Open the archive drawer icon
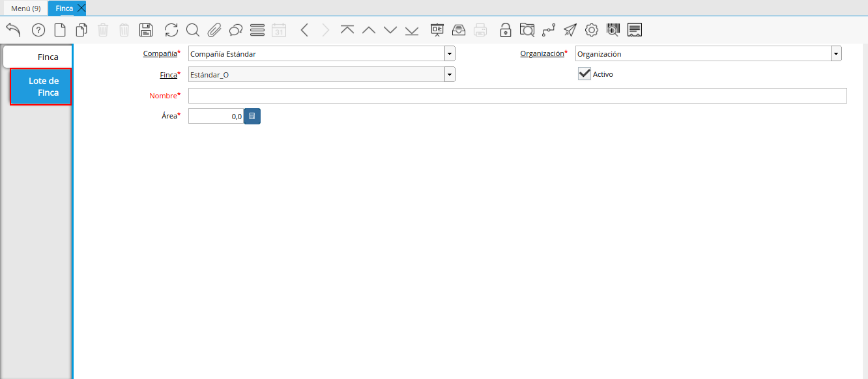868x379 pixels. (459, 30)
